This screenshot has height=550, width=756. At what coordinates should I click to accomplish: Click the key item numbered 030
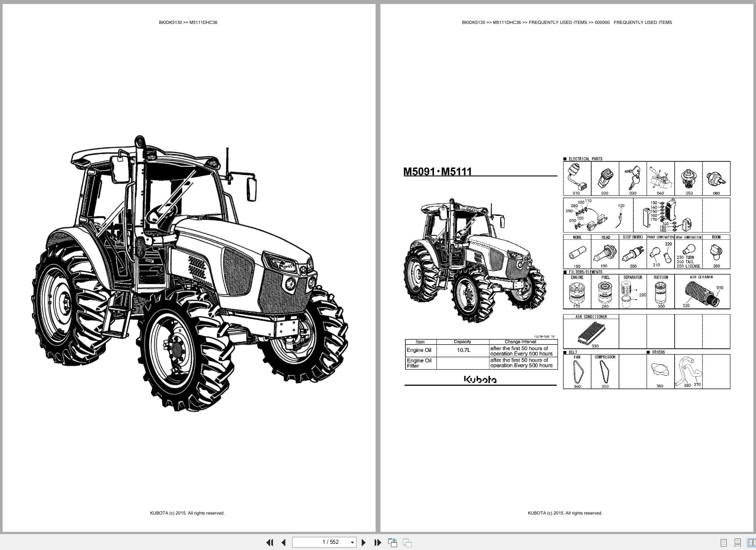click(x=632, y=179)
